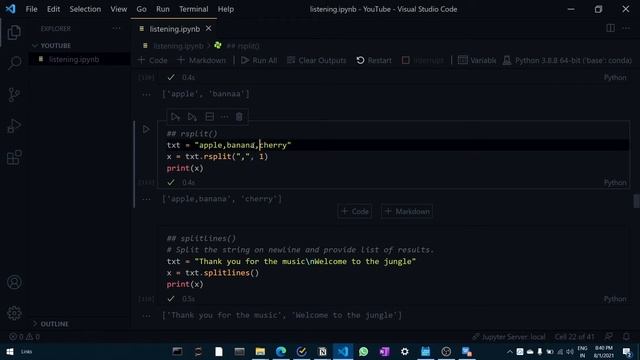Collapse the YOUTUBE folder section
Image resolution: width=640 pixels, height=360 pixels.
[x=51, y=46]
